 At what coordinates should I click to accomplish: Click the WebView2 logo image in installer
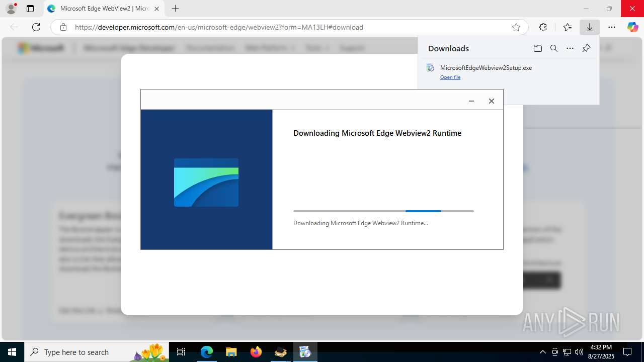206,183
